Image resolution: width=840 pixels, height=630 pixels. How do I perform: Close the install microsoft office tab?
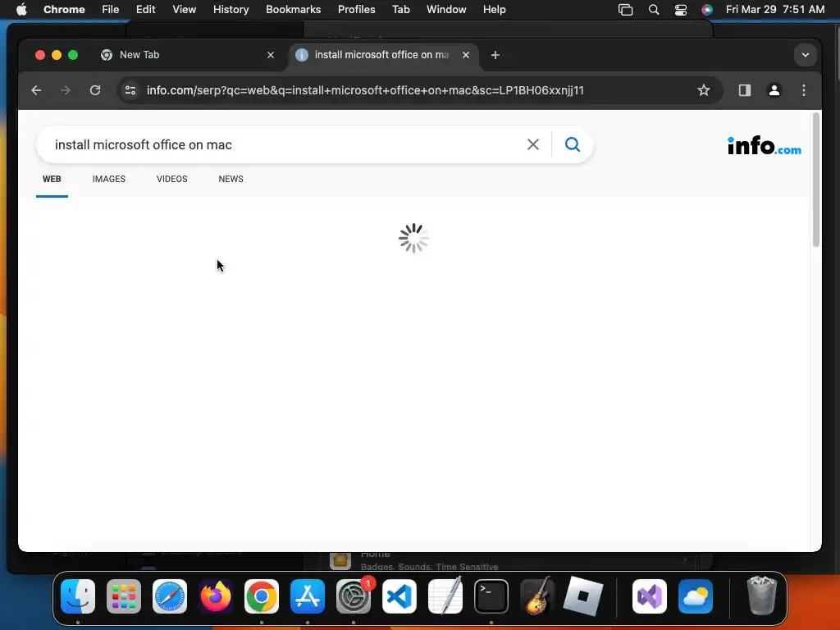point(466,55)
